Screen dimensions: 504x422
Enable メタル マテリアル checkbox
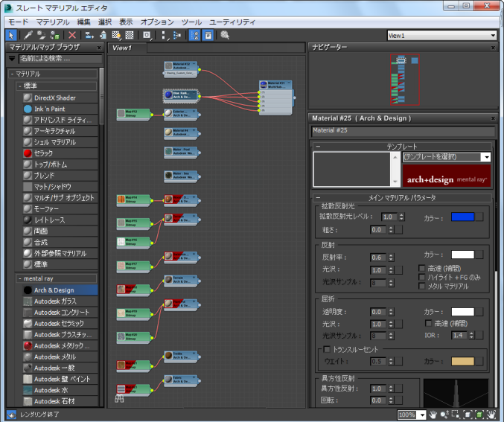click(x=421, y=286)
